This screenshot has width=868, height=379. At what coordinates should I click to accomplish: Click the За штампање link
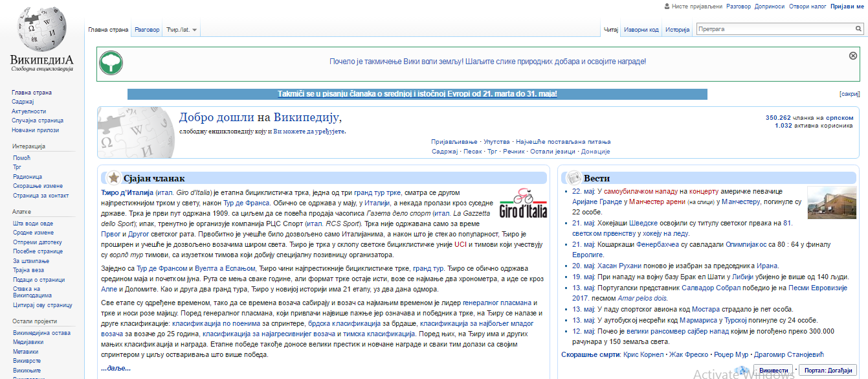point(31,261)
